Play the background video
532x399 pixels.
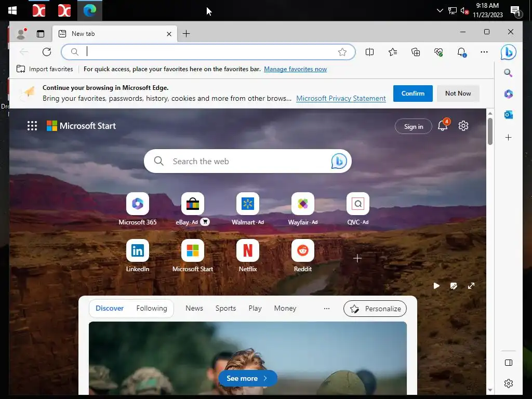click(436, 286)
